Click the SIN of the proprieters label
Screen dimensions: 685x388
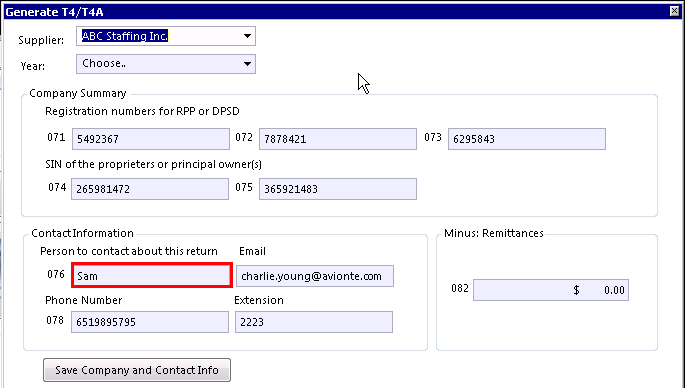coord(153,164)
